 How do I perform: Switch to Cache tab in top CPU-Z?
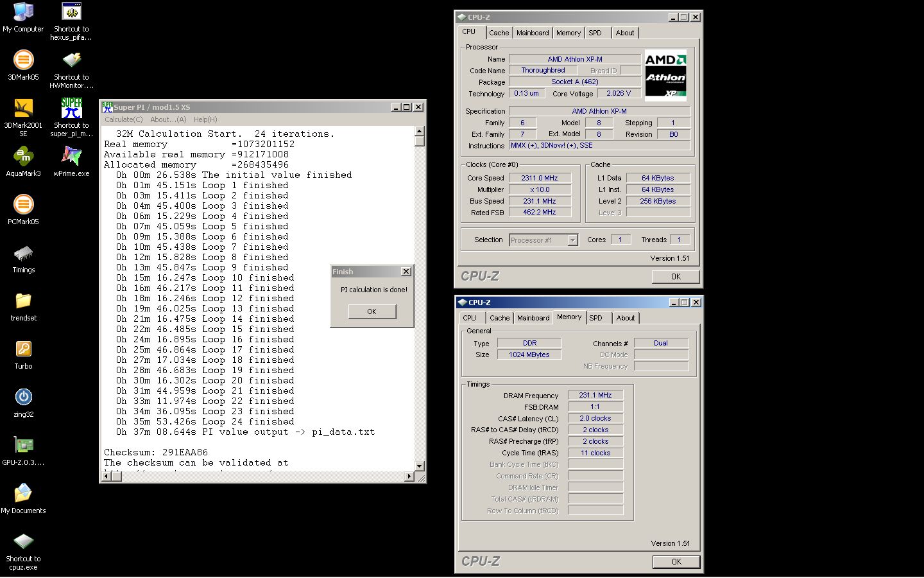(x=499, y=33)
